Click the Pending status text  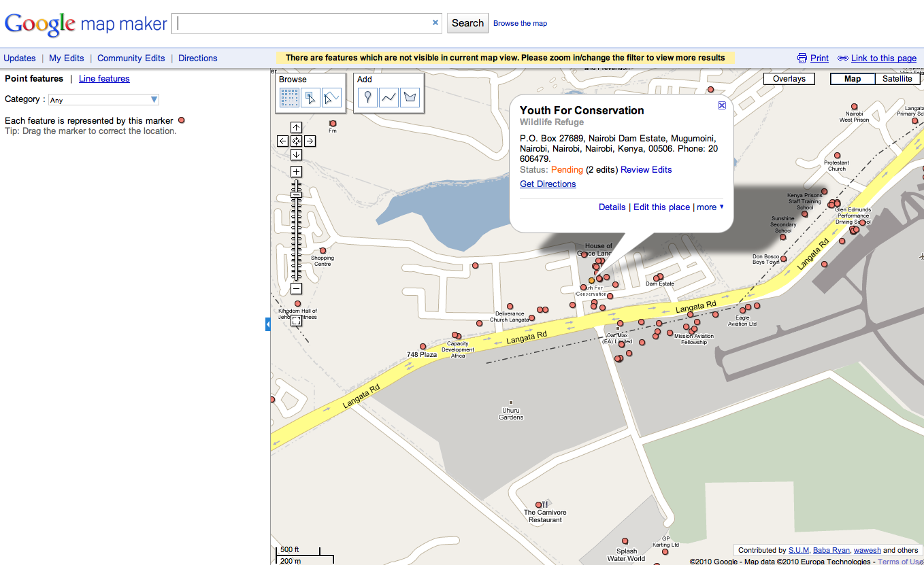[567, 170]
